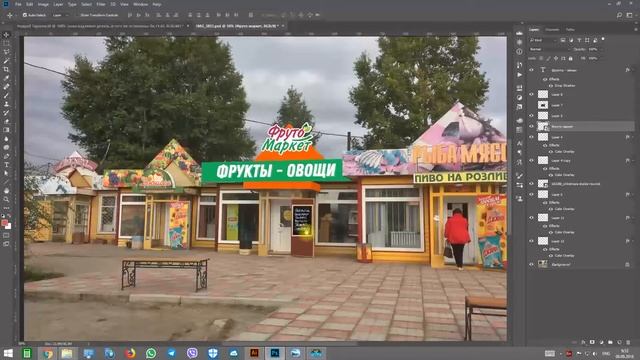640x360 pixels.
Task: Click the Lock all icon in Layers panel
Action: (x=571, y=58)
